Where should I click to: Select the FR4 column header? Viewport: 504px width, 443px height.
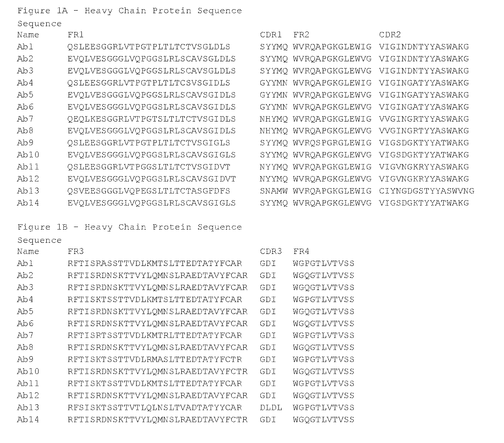pos(301,251)
